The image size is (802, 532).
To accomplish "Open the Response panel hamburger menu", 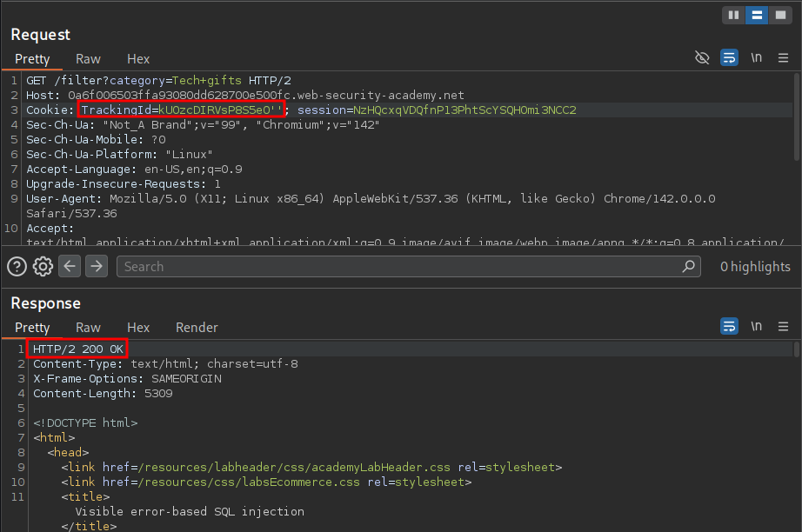I will click(783, 327).
